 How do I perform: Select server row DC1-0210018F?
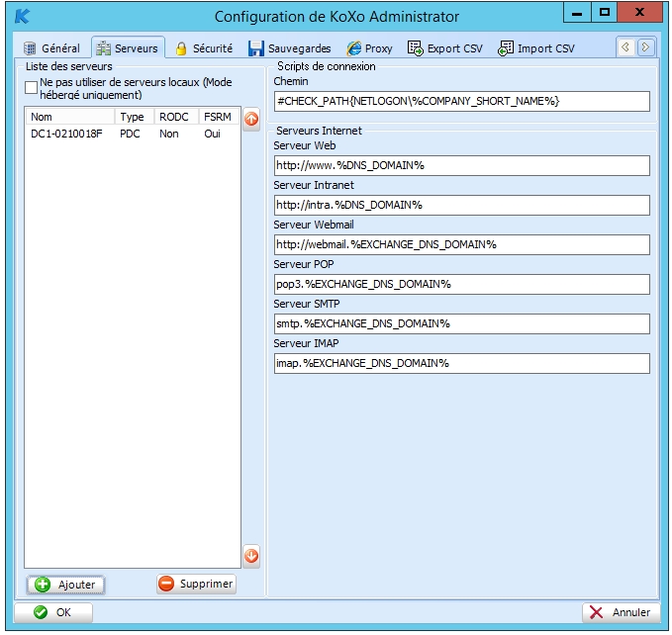pyautogui.click(x=133, y=134)
